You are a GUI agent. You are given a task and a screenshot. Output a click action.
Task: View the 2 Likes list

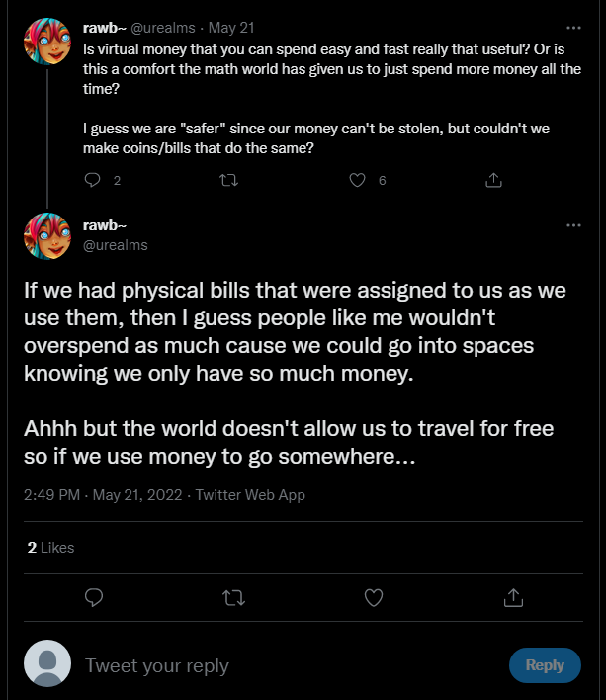coord(50,548)
